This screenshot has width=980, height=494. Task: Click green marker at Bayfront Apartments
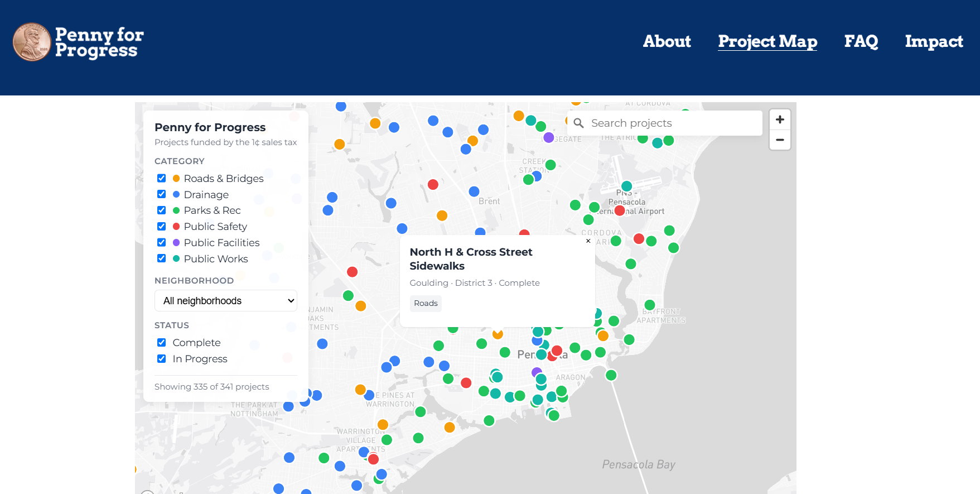(x=649, y=305)
